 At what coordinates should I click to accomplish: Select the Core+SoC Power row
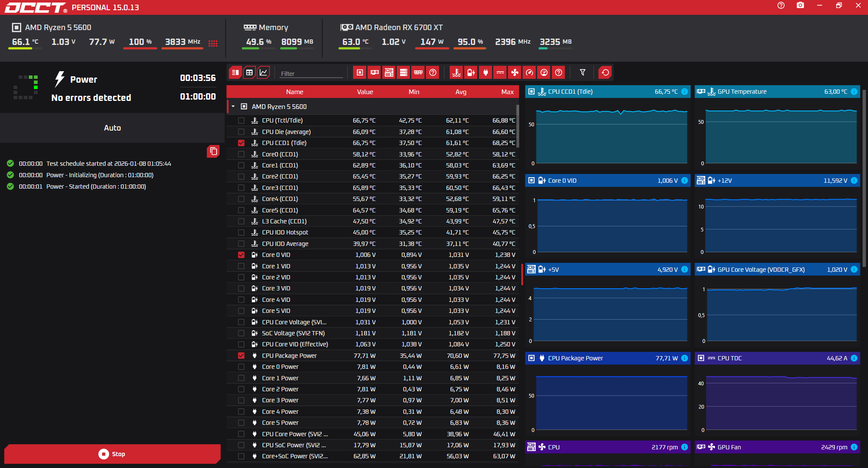click(373, 457)
